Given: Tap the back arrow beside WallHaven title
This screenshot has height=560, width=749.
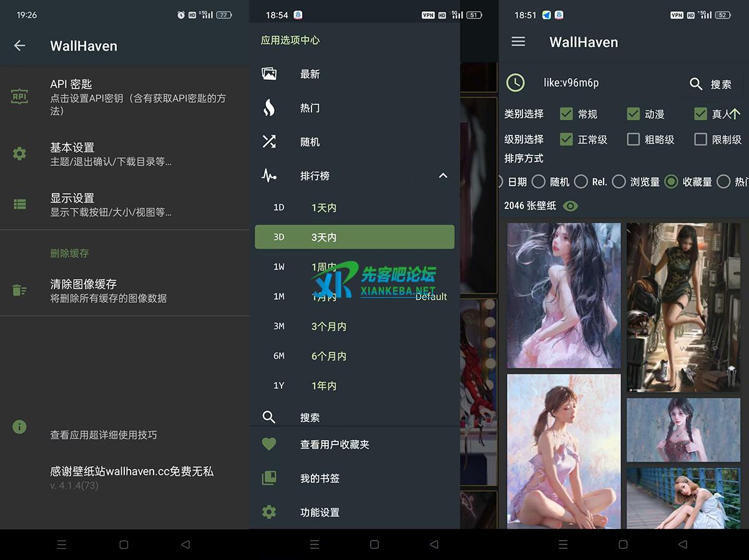Looking at the screenshot, I should 20,46.
